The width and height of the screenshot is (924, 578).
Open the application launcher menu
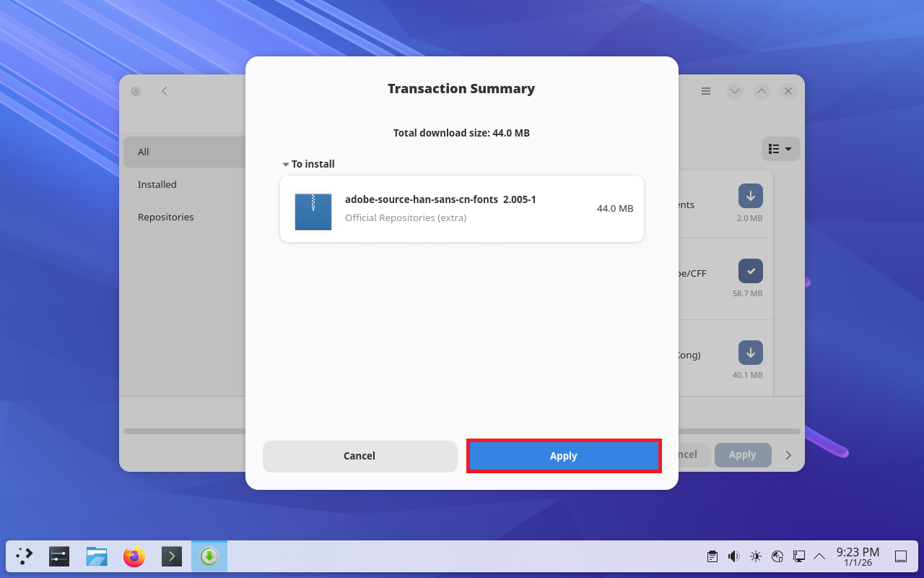tap(25, 556)
